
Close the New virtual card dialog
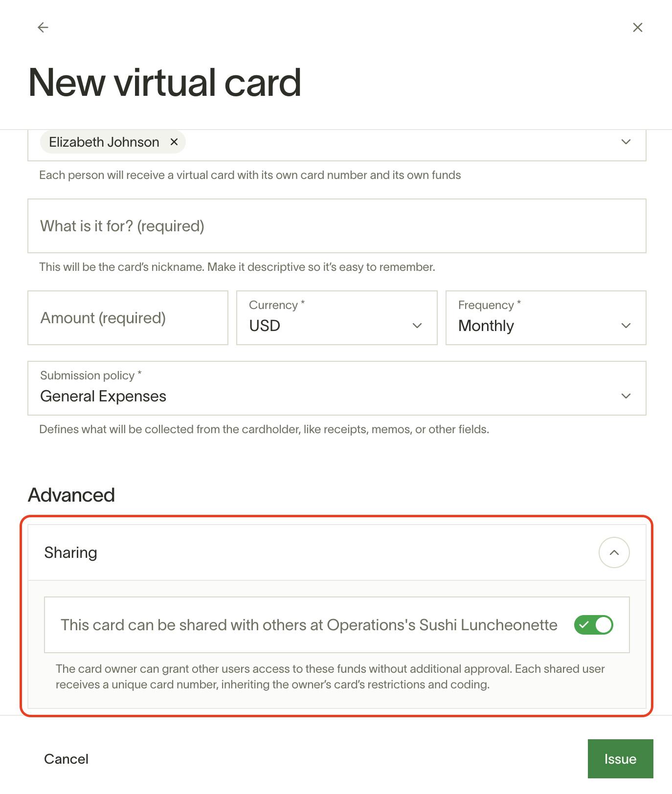tap(637, 27)
